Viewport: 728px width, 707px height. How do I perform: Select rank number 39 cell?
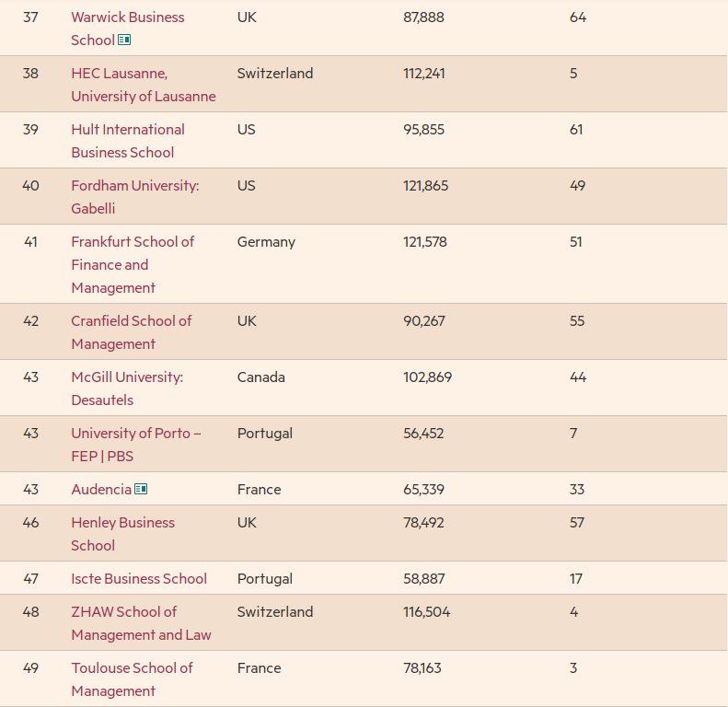coord(30,130)
